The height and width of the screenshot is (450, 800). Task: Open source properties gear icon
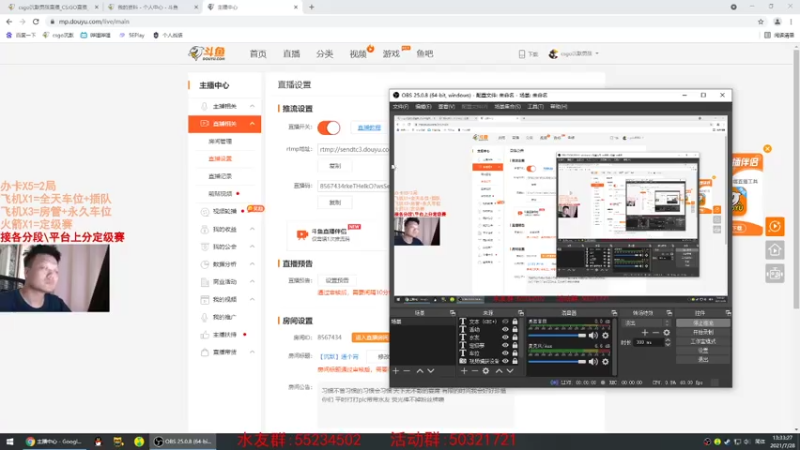pyautogui.click(x=486, y=371)
